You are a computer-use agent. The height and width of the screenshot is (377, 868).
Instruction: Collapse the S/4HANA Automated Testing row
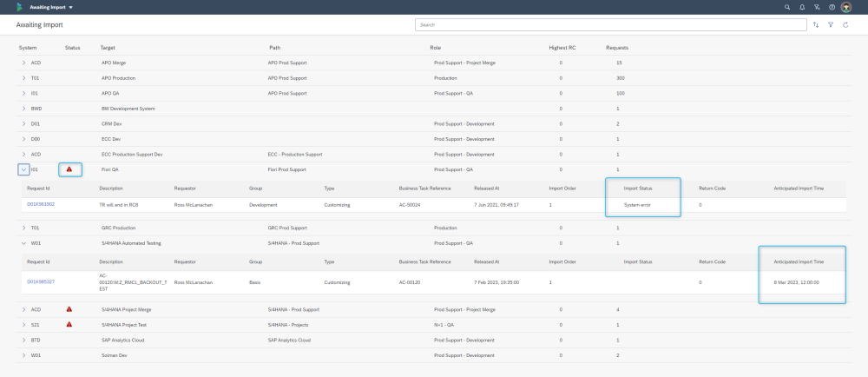(23, 243)
